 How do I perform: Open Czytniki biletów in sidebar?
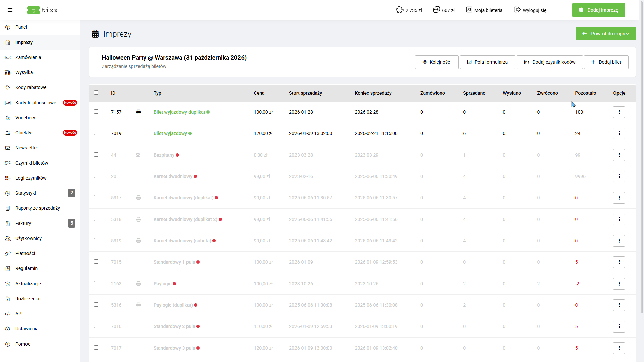pyautogui.click(x=32, y=163)
